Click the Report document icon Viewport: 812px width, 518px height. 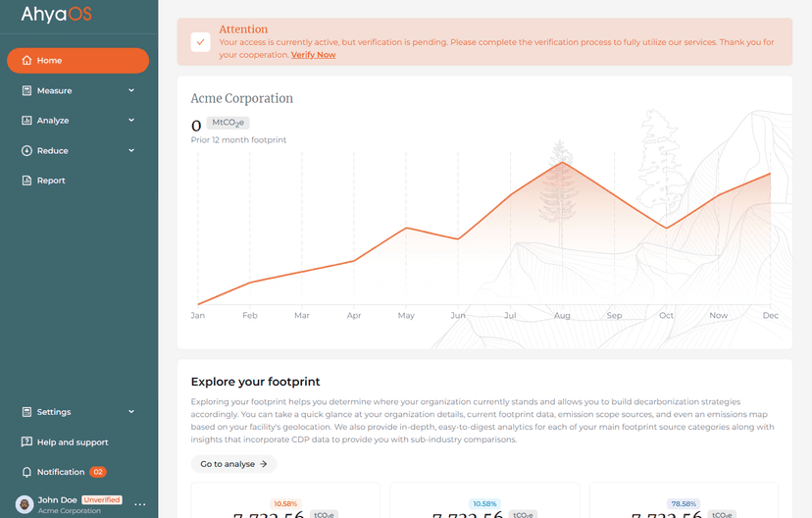(x=26, y=181)
